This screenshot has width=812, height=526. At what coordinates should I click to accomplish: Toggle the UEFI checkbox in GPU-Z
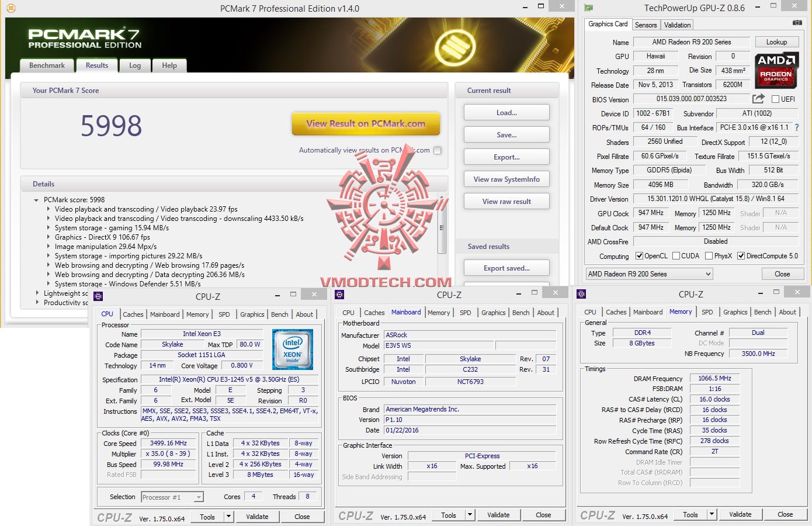click(x=776, y=99)
